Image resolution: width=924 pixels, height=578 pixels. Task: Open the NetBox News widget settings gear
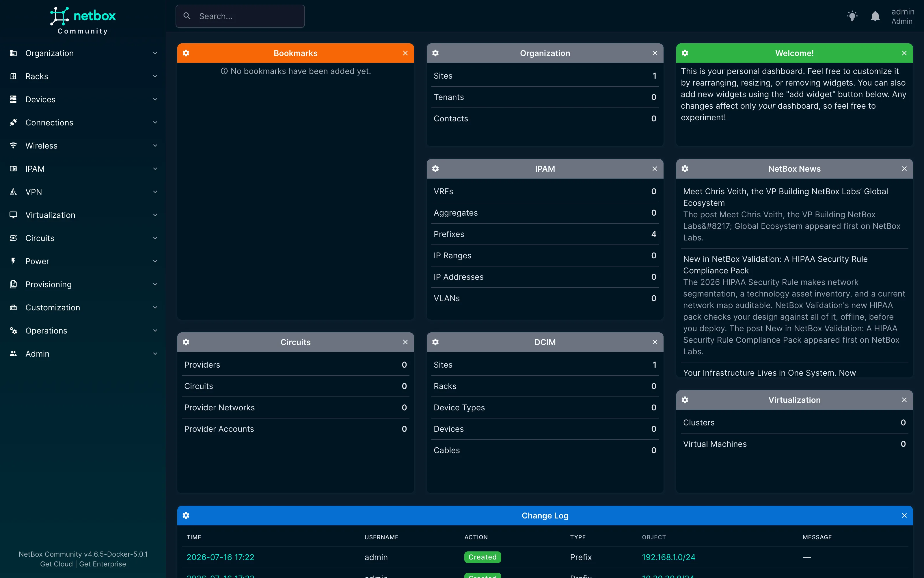coord(685,168)
